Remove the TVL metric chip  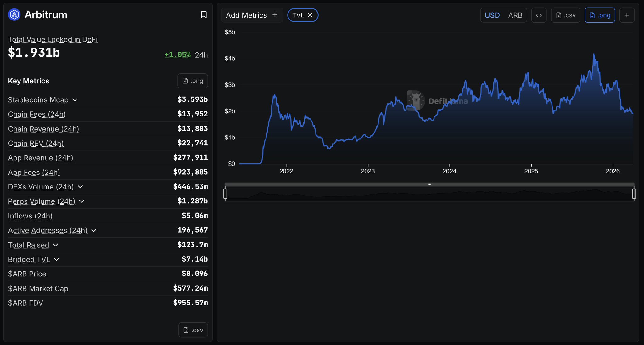[310, 15]
